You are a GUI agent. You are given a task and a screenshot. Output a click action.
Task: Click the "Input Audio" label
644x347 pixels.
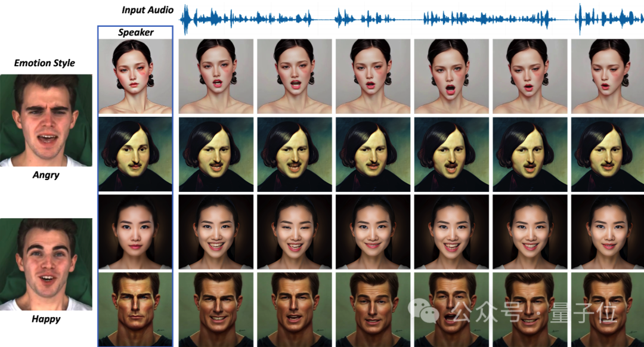[147, 10]
